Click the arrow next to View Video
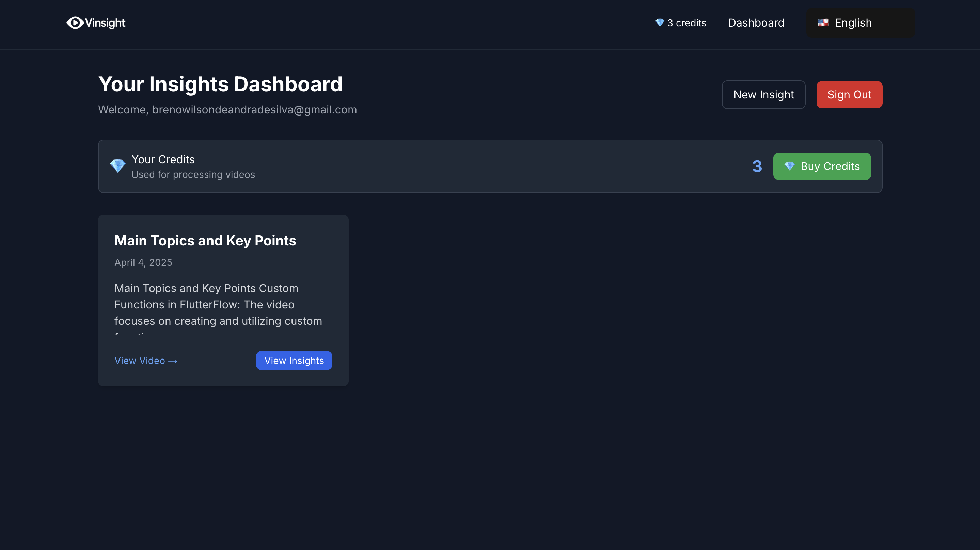980x550 pixels. point(173,361)
